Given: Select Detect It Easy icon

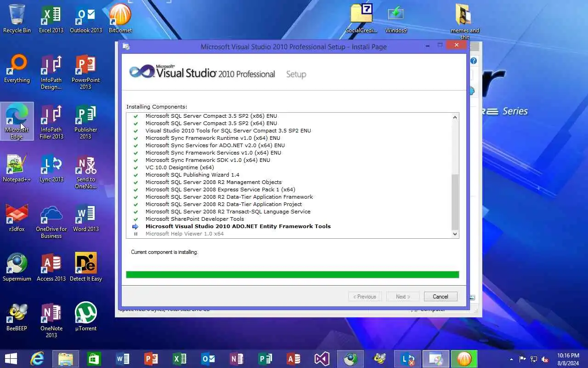Looking at the screenshot, I should click(x=86, y=268).
